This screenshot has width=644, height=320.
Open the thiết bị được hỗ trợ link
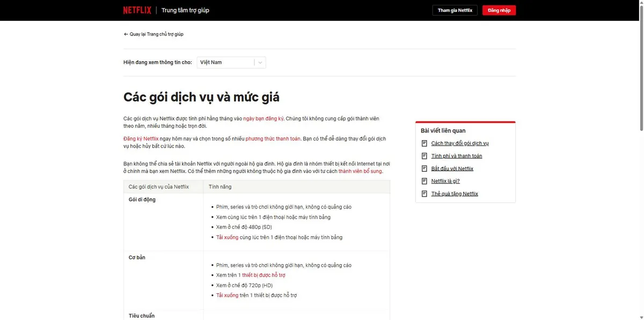point(264,275)
